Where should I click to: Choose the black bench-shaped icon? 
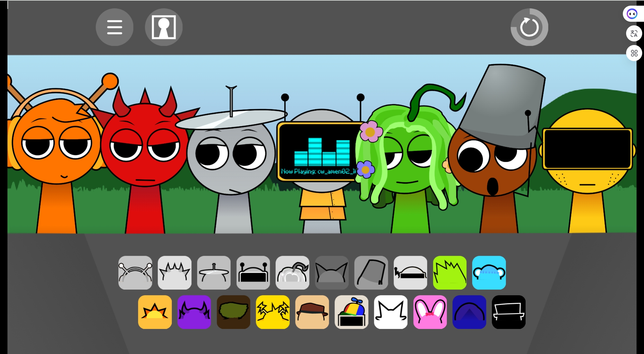pyautogui.click(x=509, y=312)
